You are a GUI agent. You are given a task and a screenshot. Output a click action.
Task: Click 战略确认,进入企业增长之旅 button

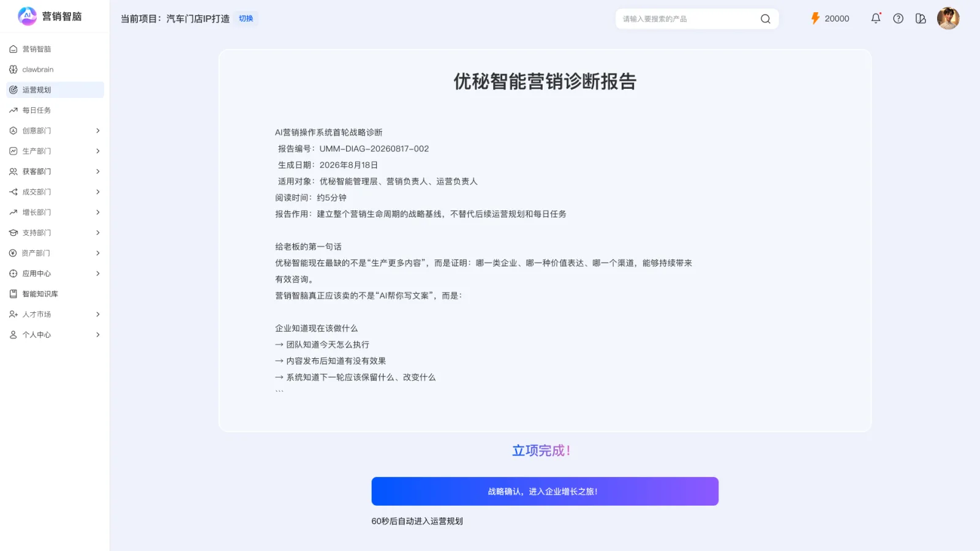545,491
